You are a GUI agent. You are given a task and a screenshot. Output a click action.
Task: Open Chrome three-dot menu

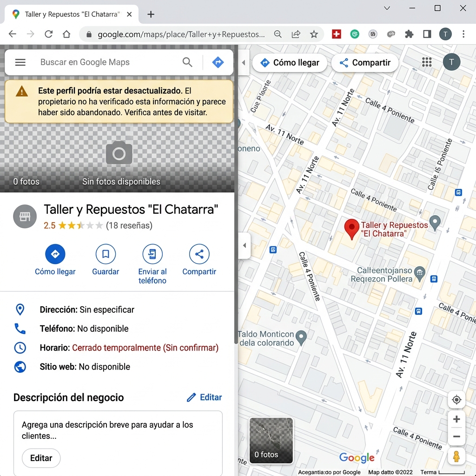click(463, 34)
